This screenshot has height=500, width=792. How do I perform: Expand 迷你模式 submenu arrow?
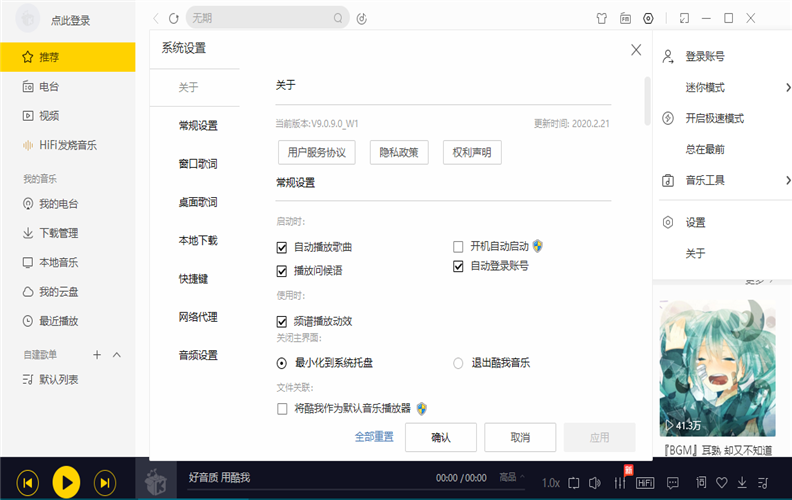coord(787,88)
